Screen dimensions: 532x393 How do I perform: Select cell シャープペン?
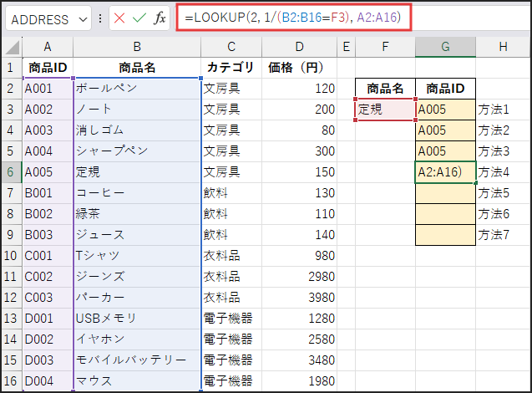pyautogui.click(x=137, y=151)
